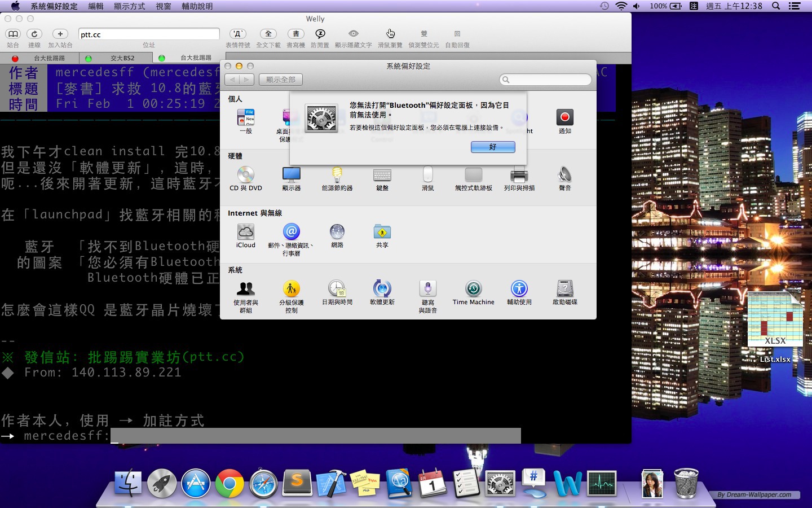Viewport: 812px width, 508px height.
Task: Toggle 自動回復 auto reply
Action: (x=457, y=34)
